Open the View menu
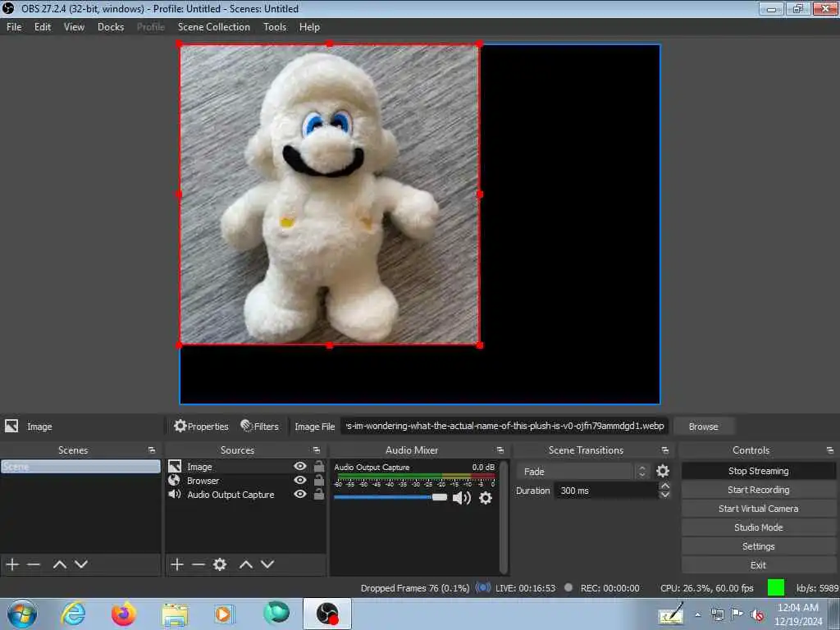 (74, 27)
